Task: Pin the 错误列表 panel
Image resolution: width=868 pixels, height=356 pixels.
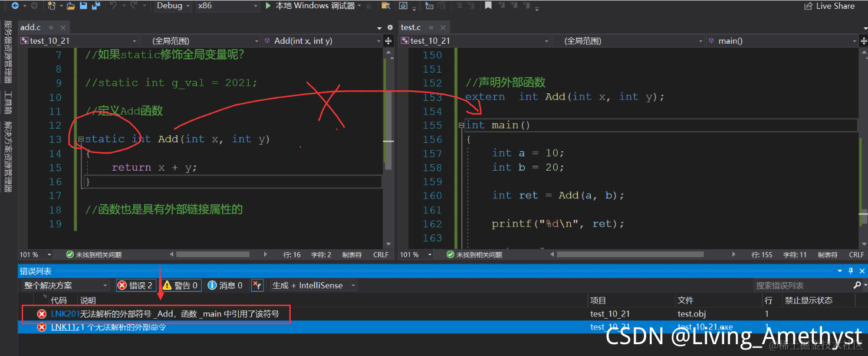Action: (851, 271)
